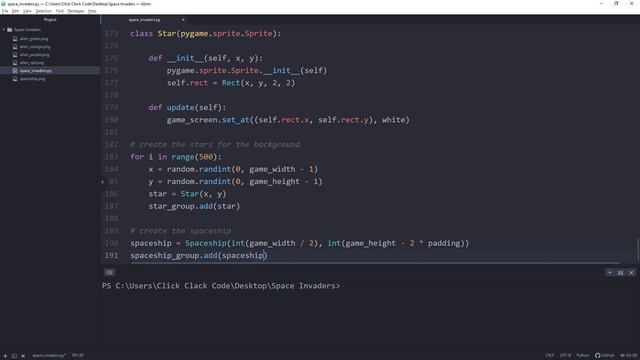Click the fold arrow at line 185
Image resolution: width=640 pixels, height=360 pixels.
[102, 182]
